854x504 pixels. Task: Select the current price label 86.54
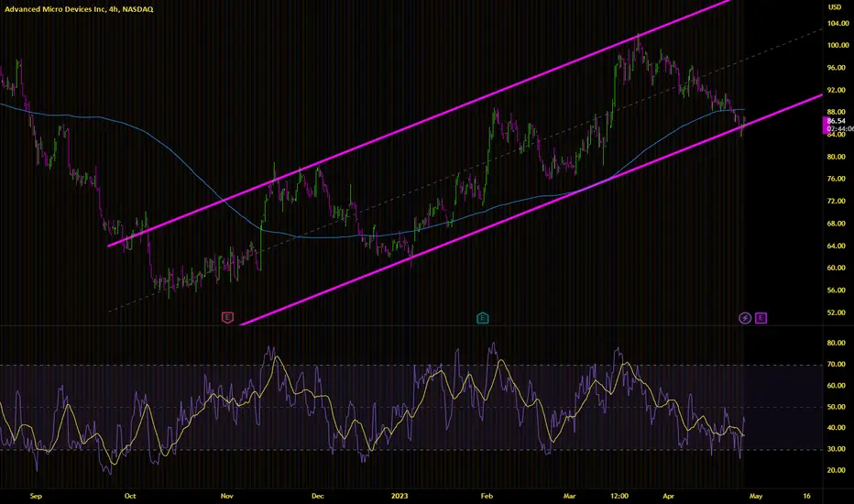click(x=836, y=121)
